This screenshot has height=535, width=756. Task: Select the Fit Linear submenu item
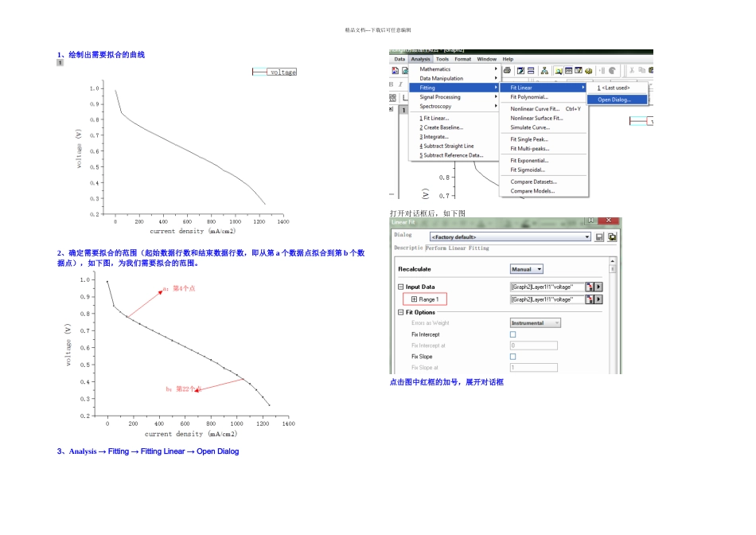pyautogui.click(x=544, y=88)
